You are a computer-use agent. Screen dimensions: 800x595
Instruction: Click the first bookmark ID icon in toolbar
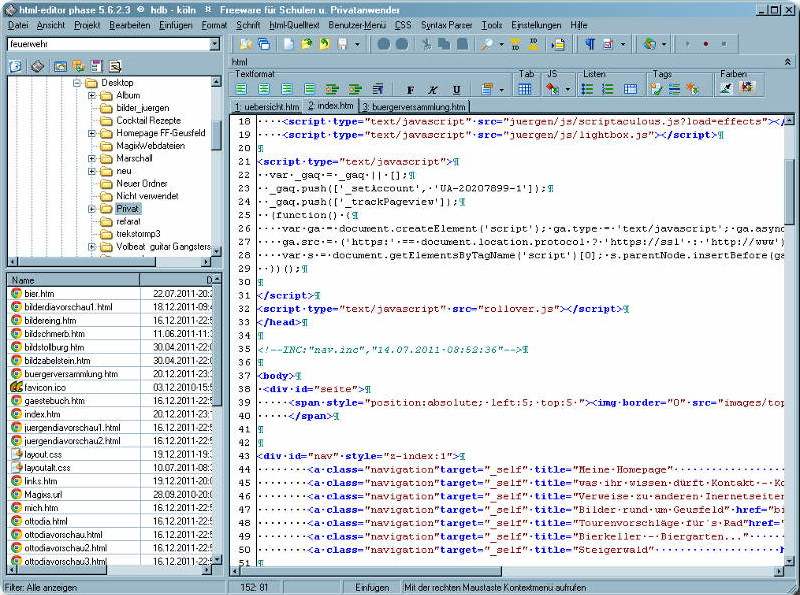(x=515, y=44)
